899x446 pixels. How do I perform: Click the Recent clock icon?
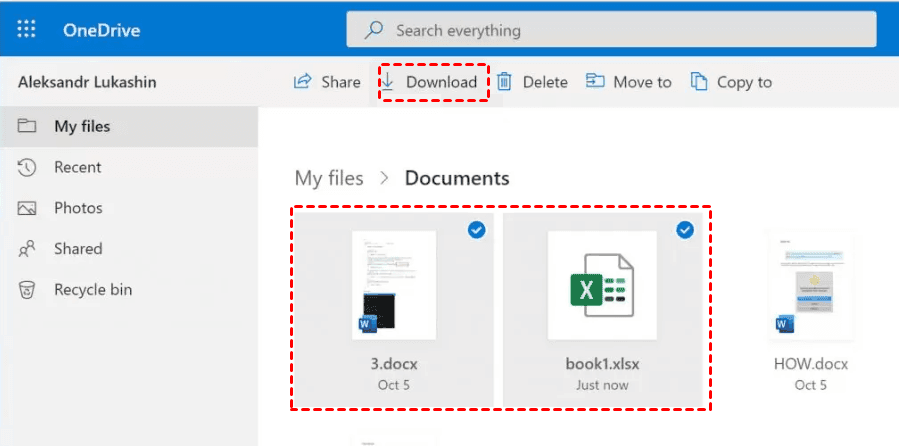[27, 167]
